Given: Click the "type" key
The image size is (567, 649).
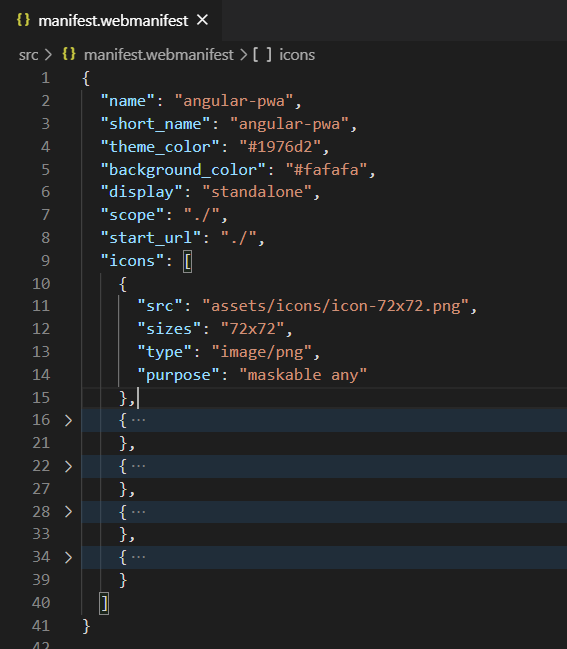Looking at the screenshot, I should 164,352.
